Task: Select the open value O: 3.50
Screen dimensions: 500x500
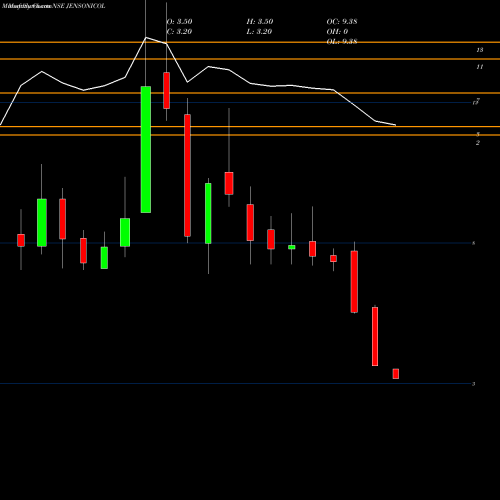Action: (179, 22)
